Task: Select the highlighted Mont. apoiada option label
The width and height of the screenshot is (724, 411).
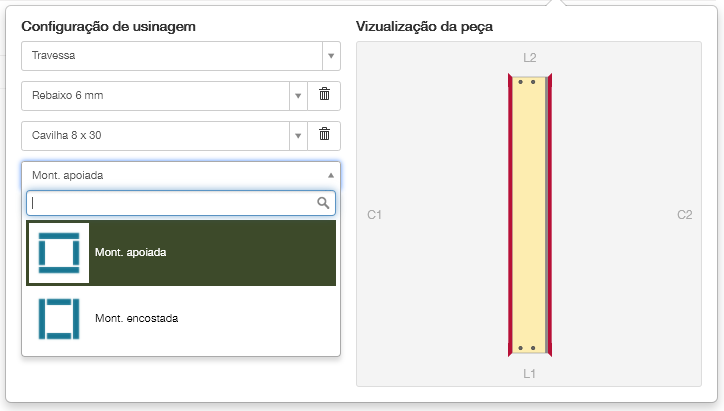Action: coord(130,252)
